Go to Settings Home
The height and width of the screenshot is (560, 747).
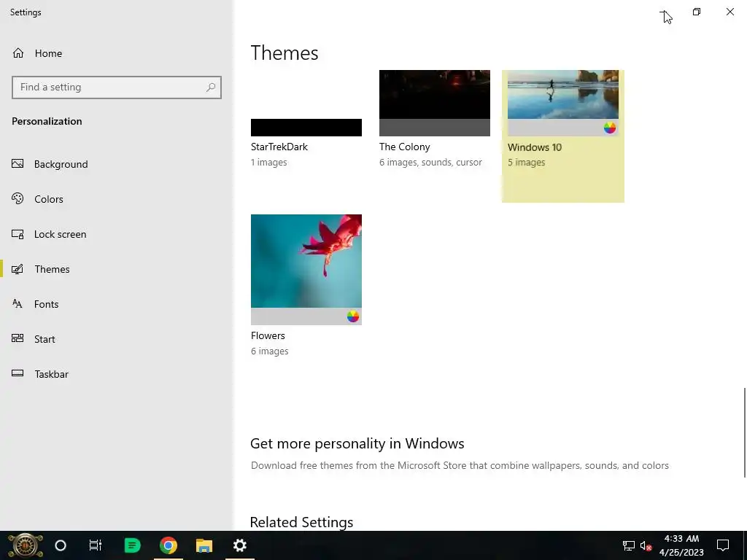[48, 53]
